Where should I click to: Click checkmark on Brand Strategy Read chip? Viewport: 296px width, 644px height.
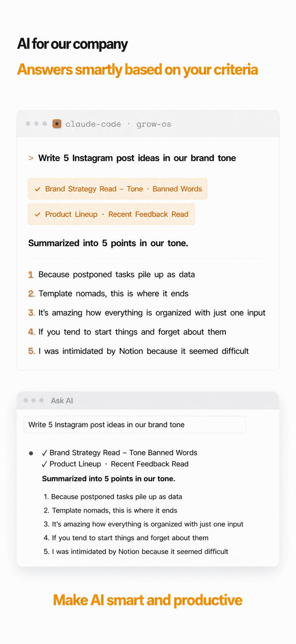click(38, 189)
